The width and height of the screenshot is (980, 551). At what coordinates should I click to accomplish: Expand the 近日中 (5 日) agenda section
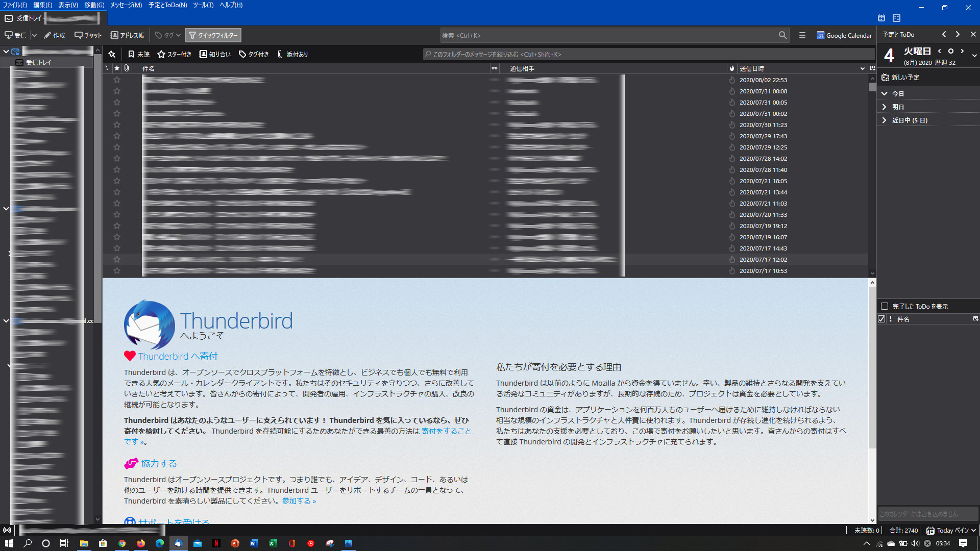coord(884,120)
